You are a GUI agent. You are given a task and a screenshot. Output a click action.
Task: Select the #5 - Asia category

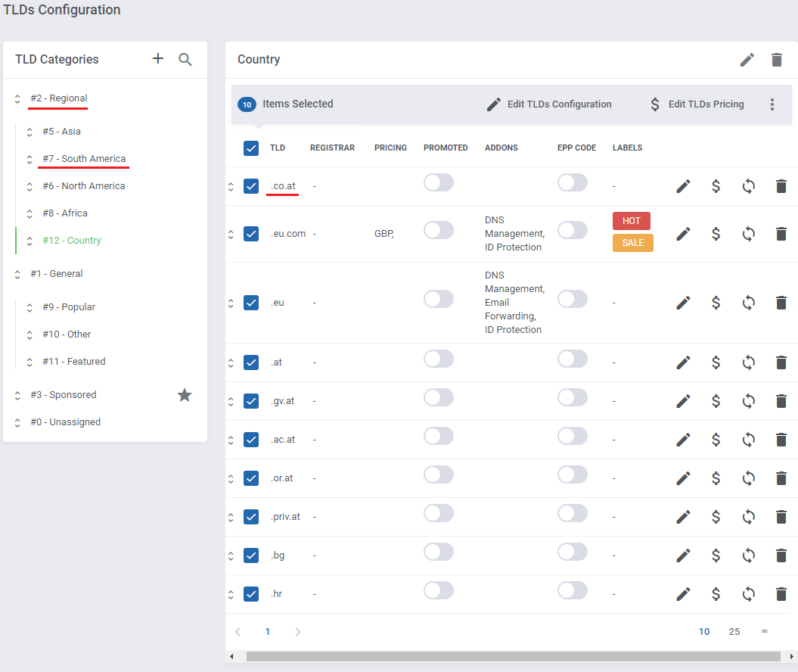point(61,132)
